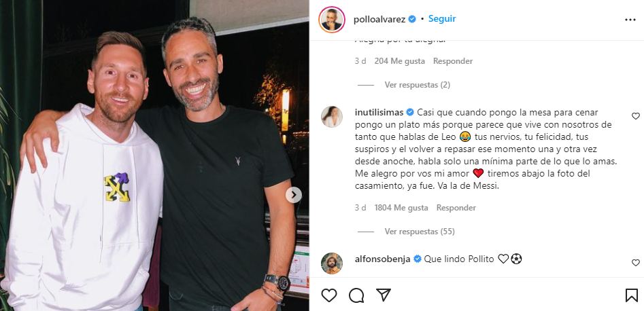
Task: Open the inutilisimas username link
Action: point(379,112)
